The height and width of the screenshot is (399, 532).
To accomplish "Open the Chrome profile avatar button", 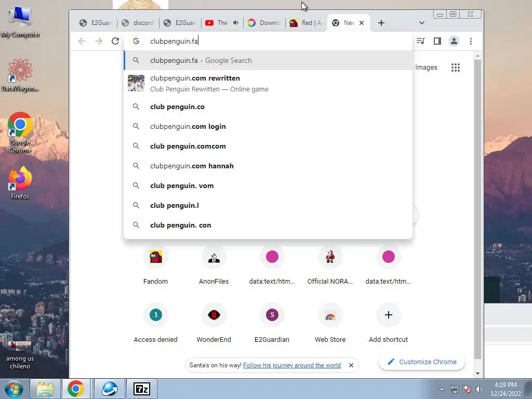I will pyautogui.click(x=454, y=41).
